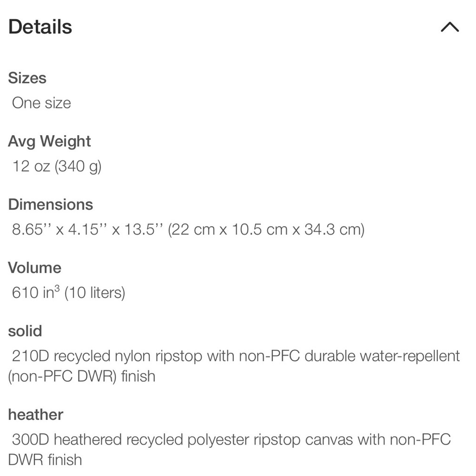Select the Sizes label
This screenshot has width=476, height=476.
[27, 78]
